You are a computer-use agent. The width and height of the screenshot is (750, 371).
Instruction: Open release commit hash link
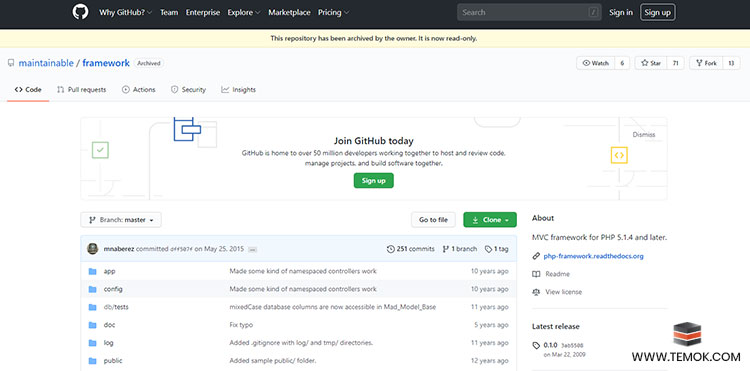tap(572, 345)
